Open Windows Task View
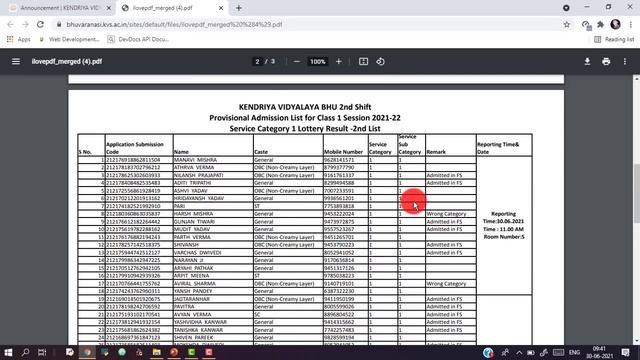This screenshot has width=640, height=360. pos(42,352)
